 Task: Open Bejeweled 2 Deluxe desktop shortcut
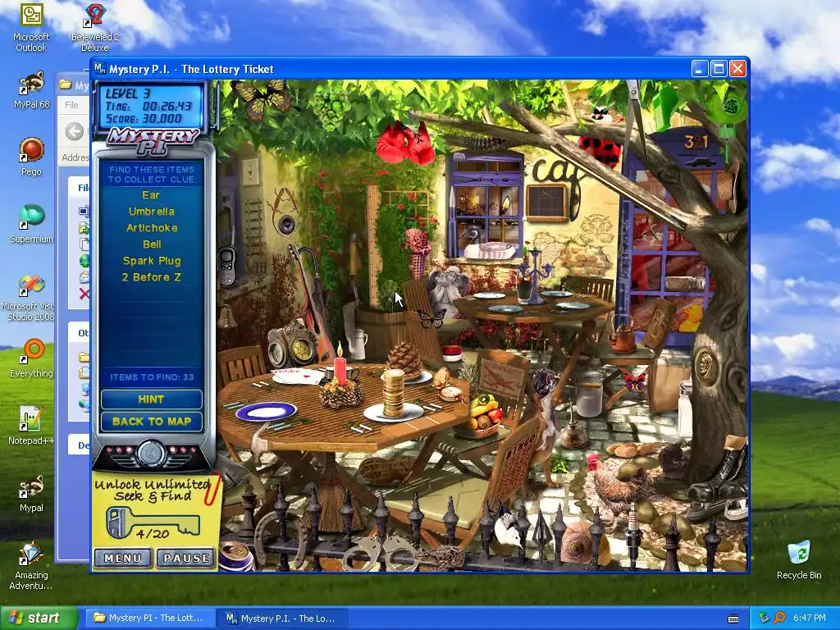(x=95, y=27)
